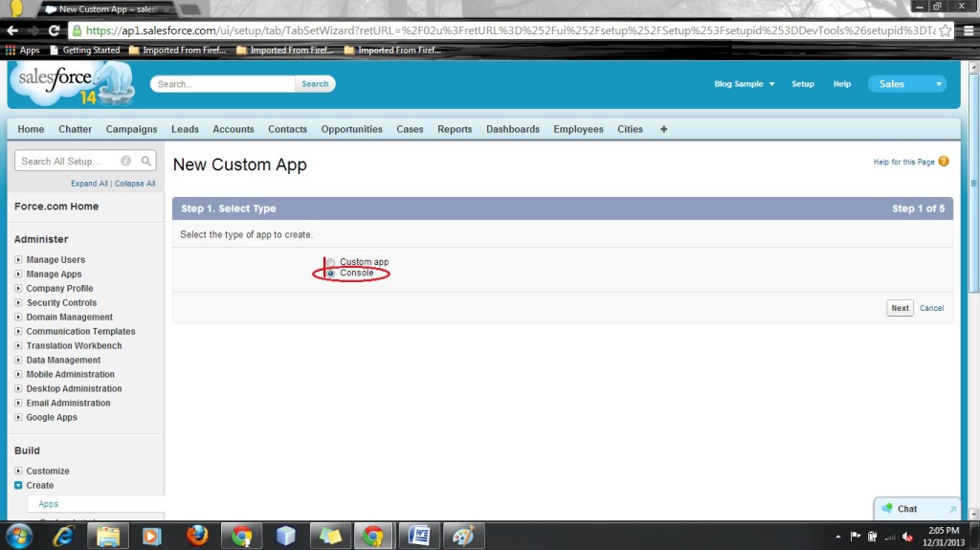The image size is (980, 550).
Task: Pop out Chat with arrow icon
Action: (952, 510)
